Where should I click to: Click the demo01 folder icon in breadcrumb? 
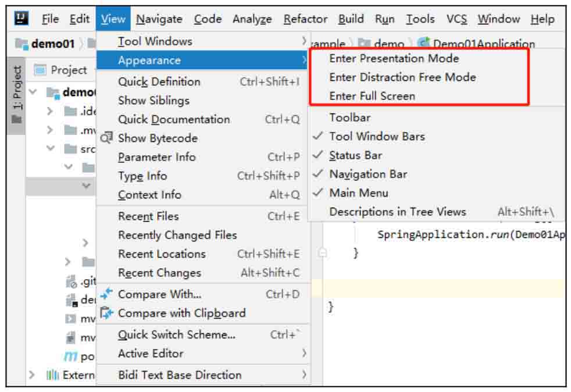[x=22, y=44]
